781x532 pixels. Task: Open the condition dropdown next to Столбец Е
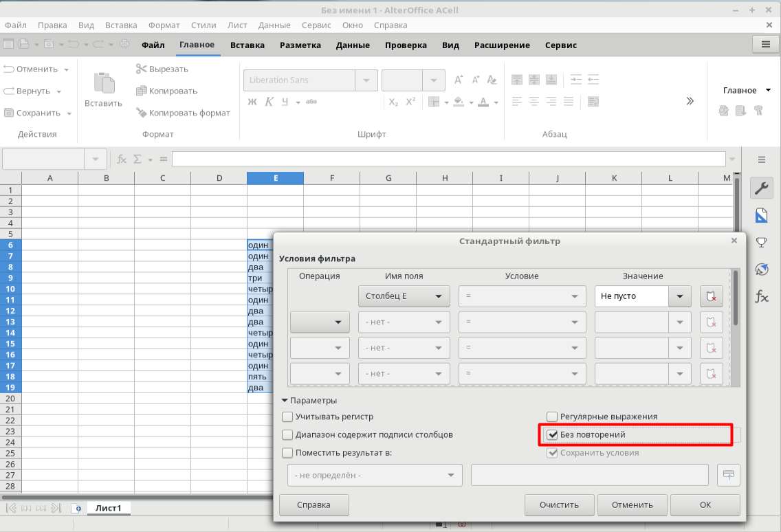coord(522,296)
